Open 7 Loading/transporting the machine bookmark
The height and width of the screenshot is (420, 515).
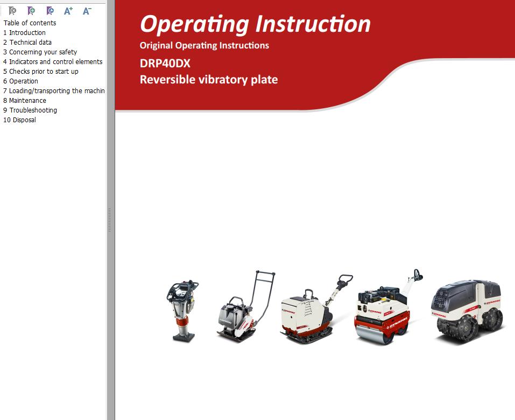[x=54, y=90]
